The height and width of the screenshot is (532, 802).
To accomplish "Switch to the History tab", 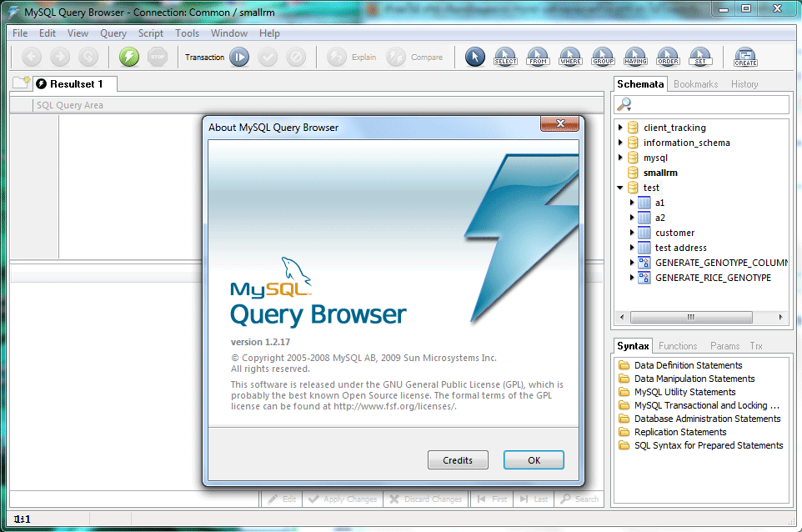I will click(744, 84).
